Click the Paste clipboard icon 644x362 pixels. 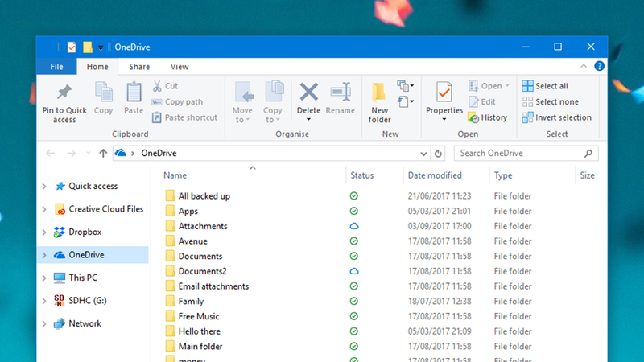click(134, 92)
